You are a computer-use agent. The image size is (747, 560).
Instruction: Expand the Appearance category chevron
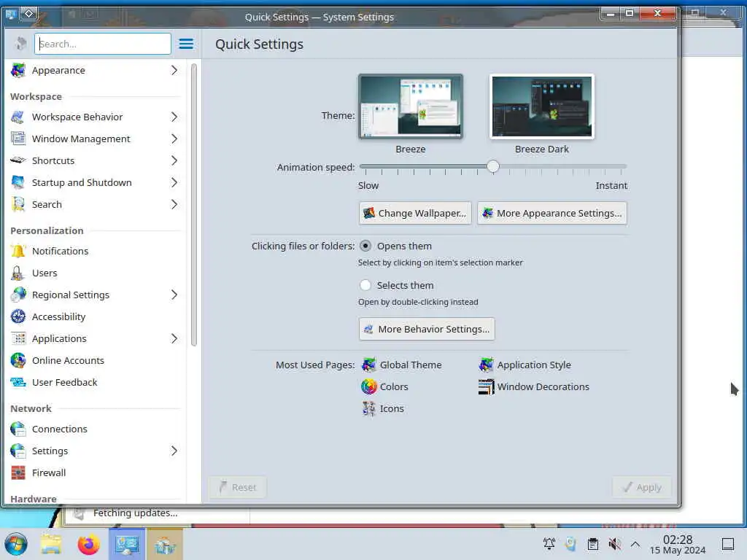[x=174, y=70]
